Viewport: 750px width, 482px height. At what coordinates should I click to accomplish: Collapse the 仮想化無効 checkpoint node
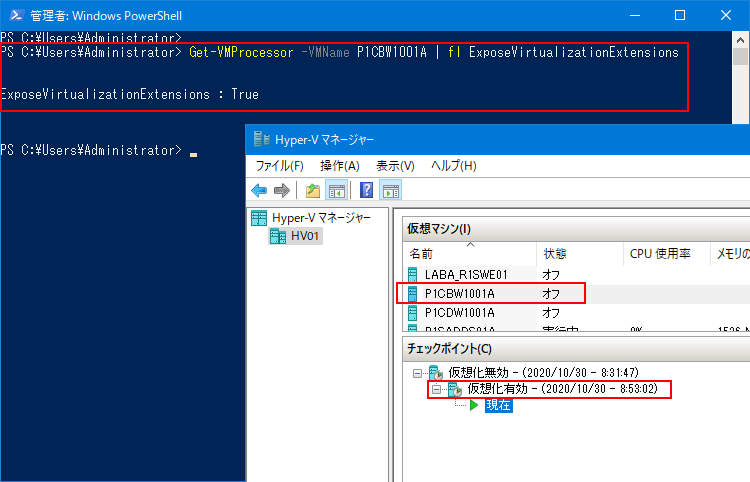(x=417, y=373)
